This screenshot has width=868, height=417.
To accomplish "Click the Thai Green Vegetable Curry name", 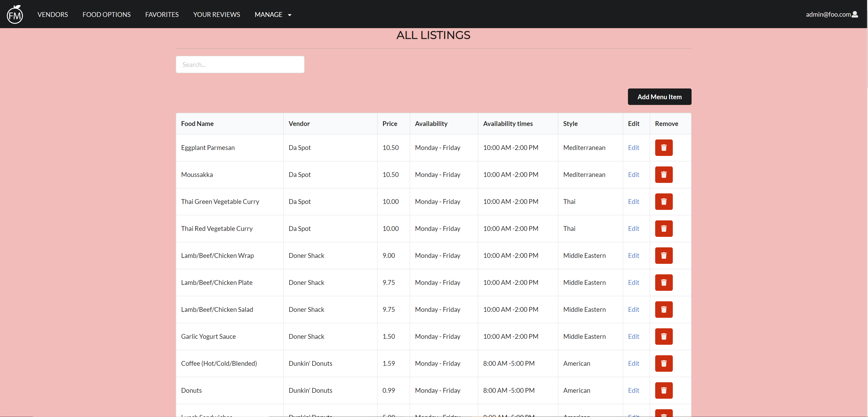I will click(220, 201).
